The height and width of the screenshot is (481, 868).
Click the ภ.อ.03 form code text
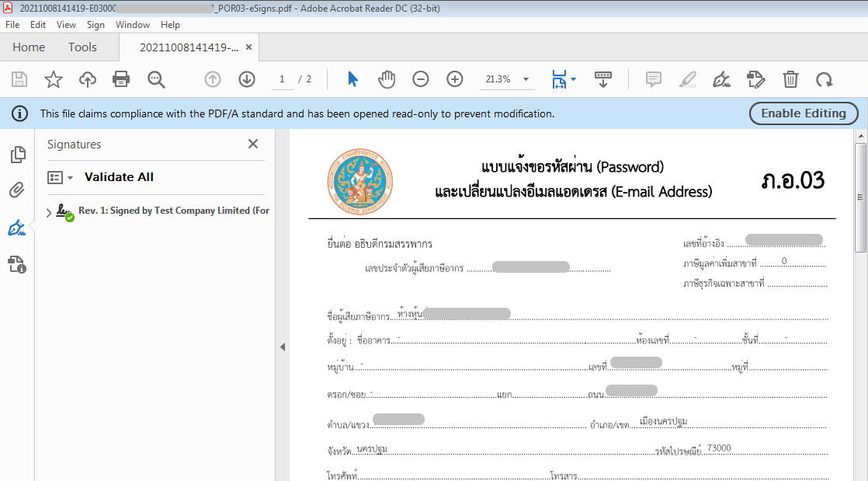coord(793,180)
